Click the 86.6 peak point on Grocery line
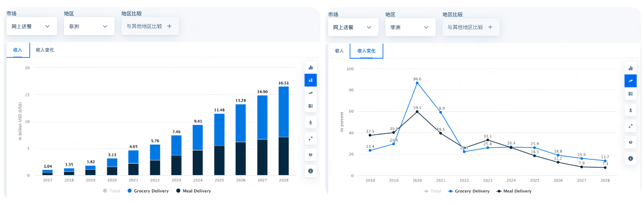This screenshot has width=644, height=205. point(417,83)
